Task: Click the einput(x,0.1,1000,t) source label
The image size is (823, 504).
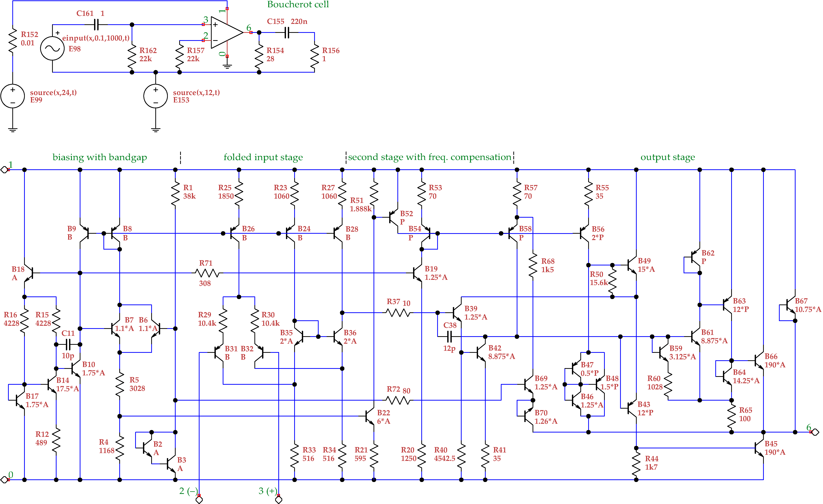Action: click(x=96, y=38)
